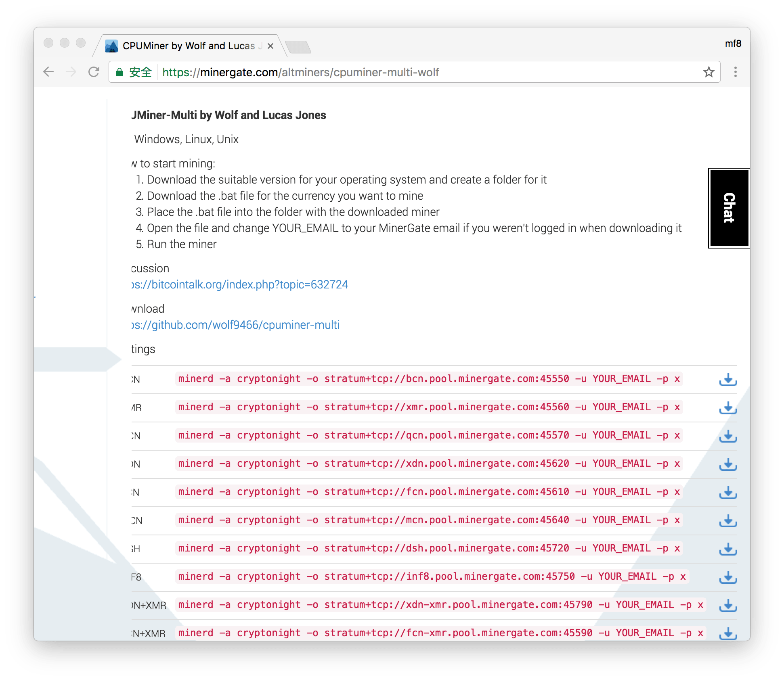Click the heading 'by Wolf and Lucas Jones'
Image resolution: width=784 pixels, height=681 pixels.
263,115
